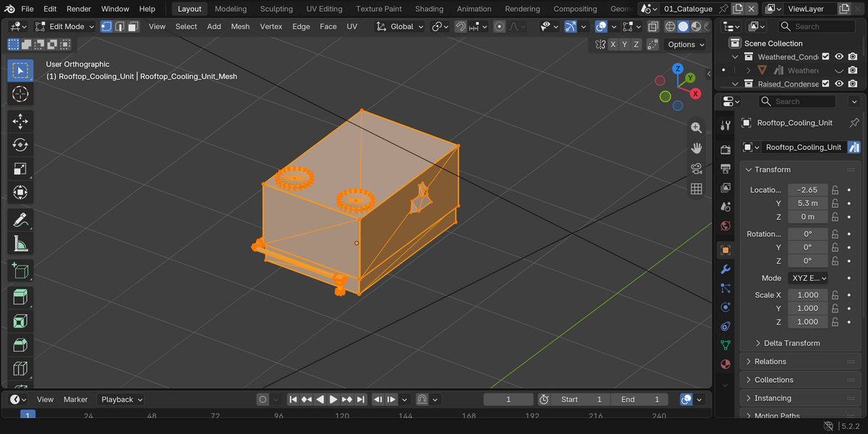The image size is (868, 434).
Task: Toggle Y axis mesh mirror
Action: click(x=625, y=44)
